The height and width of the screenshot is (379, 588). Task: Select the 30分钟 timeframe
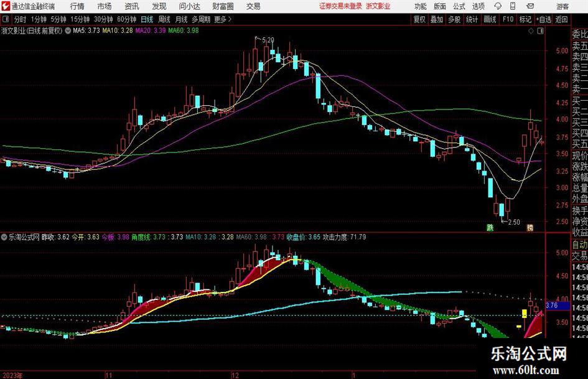[x=103, y=19]
